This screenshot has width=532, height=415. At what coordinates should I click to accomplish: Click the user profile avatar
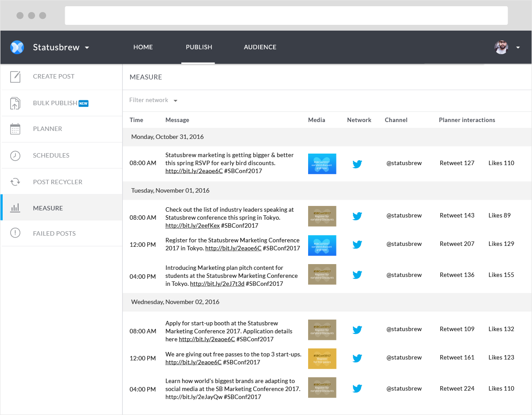(501, 47)
